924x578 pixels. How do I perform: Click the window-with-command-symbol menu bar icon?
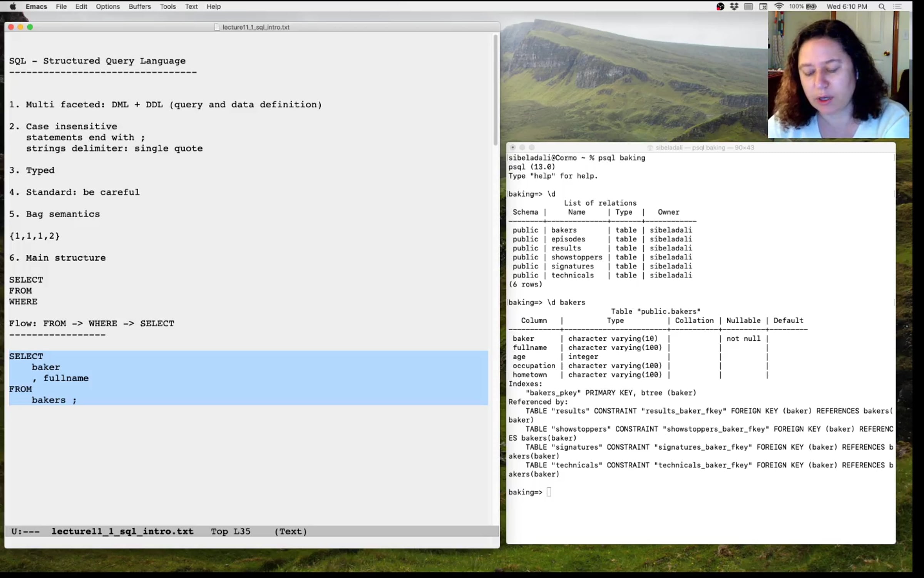coord(763,7)
